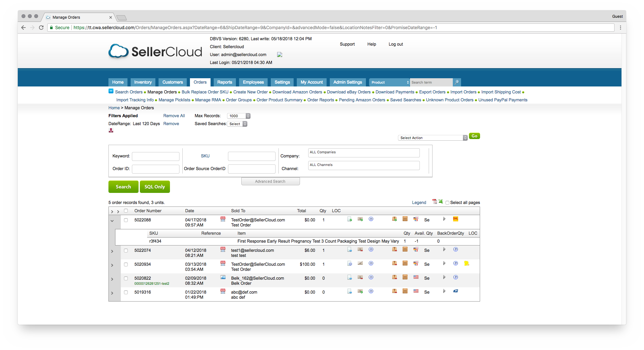
Task: Go to the Reports tab
Action: tap(225, 82)
